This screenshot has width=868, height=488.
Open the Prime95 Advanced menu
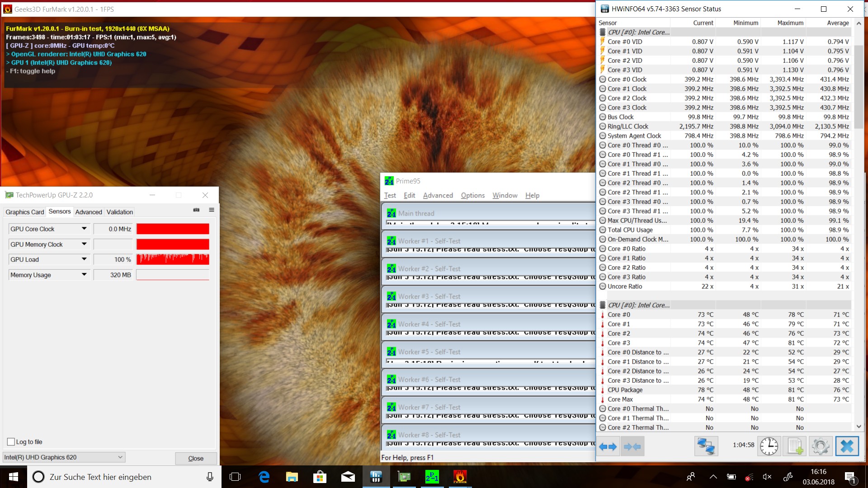coord(438,195)
